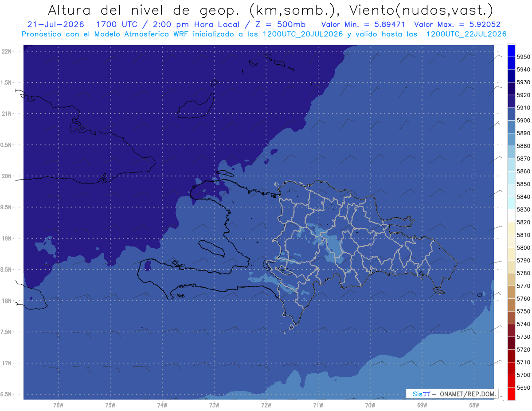Pick the red legend swatch below 5690

[511, 394]
